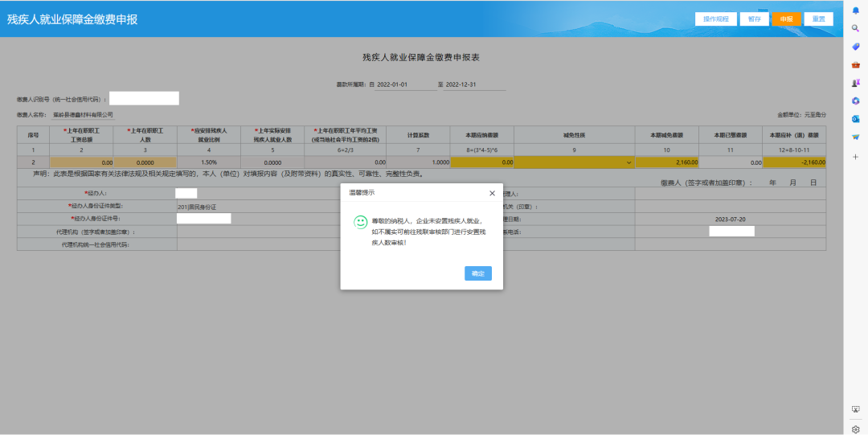Open the notifications bell icon in sidebar
This screenshot has width=868, height=435.
point(856,10)
